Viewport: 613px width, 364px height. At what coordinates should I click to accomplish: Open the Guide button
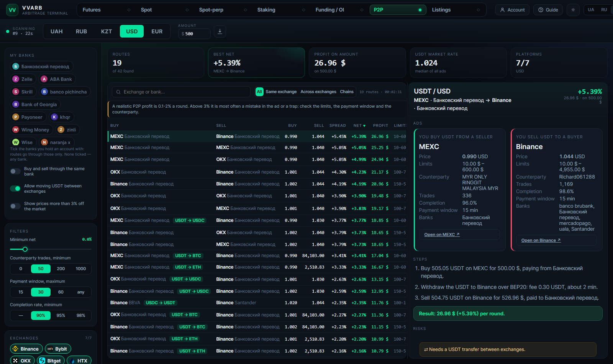(x=548, y=10)
